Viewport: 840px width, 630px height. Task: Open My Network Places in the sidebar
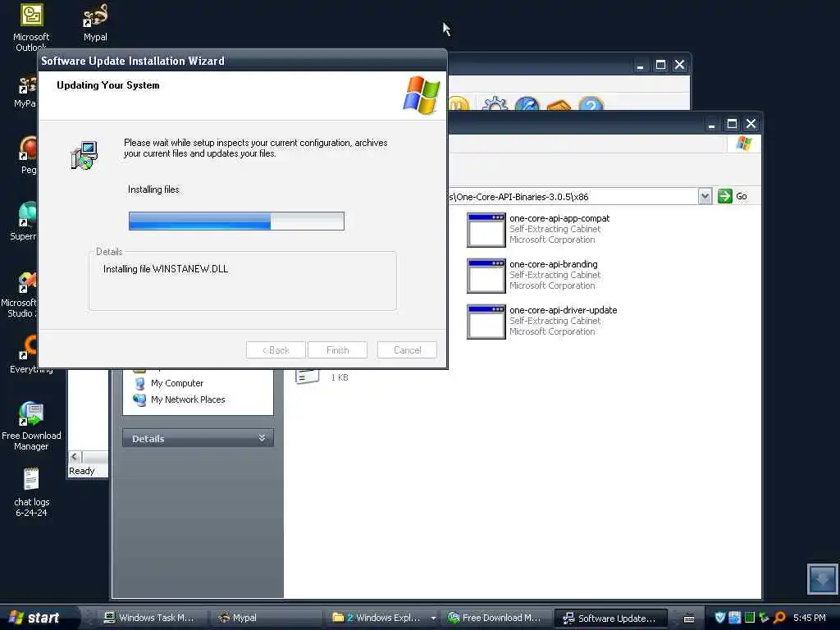pos(188,399)
